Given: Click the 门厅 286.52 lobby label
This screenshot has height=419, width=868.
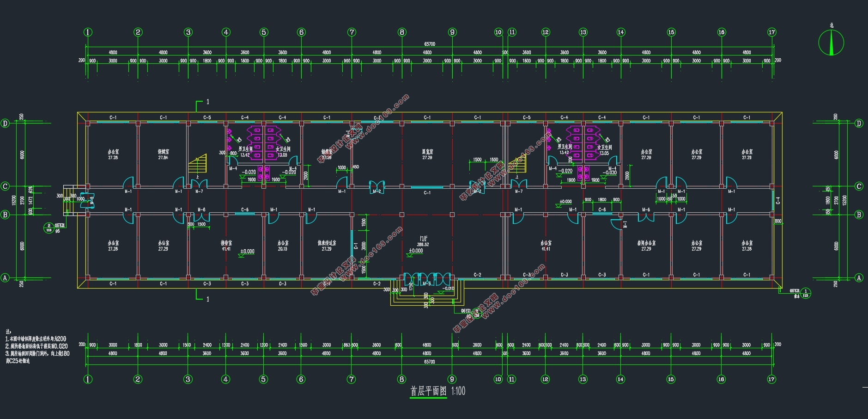Looking at the screenshot, I should pyautogui.click(x=423, y=241).
